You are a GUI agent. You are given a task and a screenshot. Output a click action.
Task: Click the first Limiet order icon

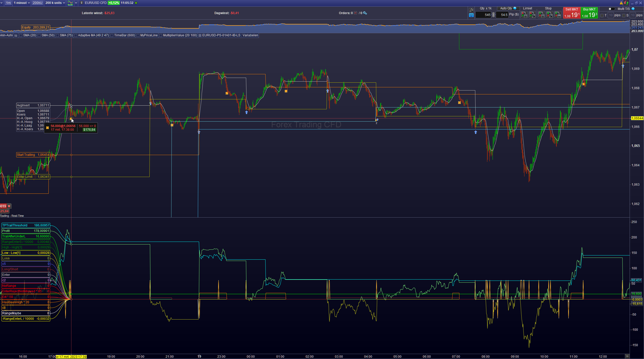(524, 15)
